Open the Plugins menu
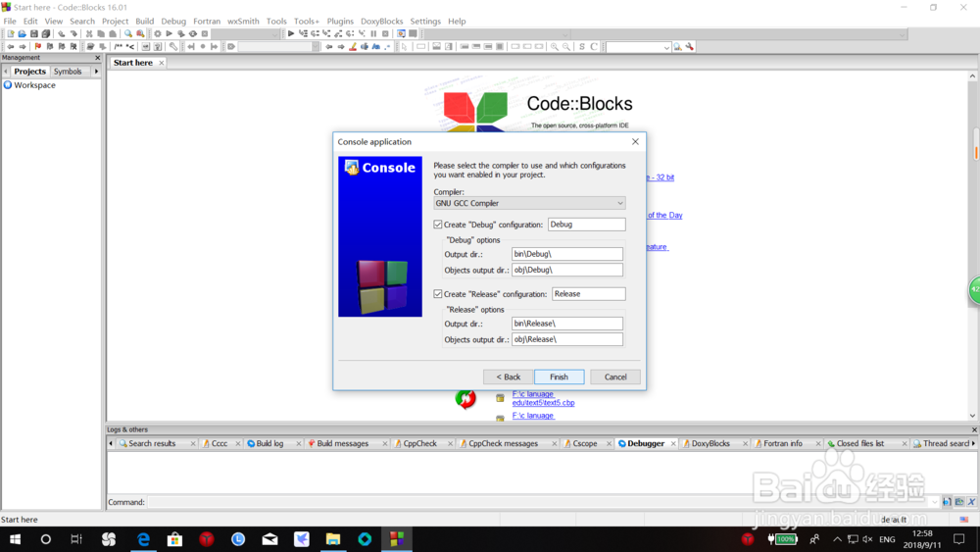 [340, 22]
